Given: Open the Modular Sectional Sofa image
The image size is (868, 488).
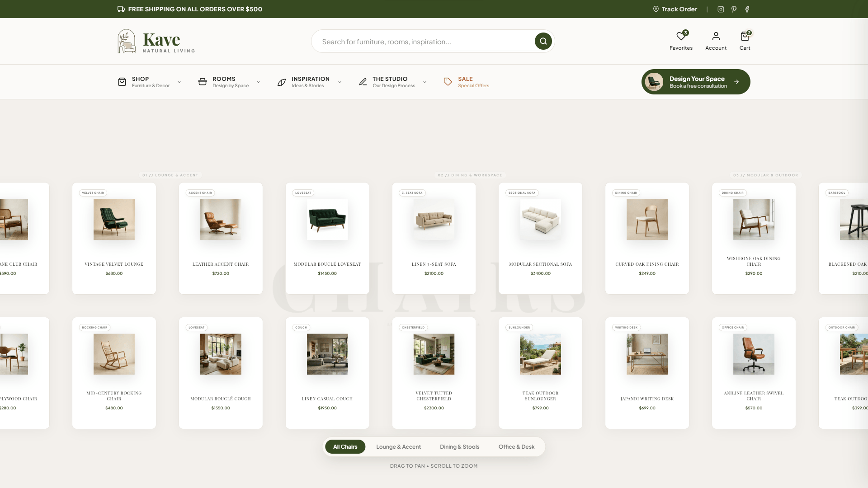Looking at the screenshot, I should 541,220.
